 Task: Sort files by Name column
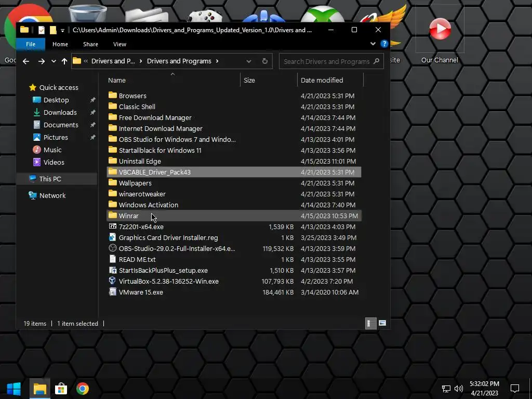(x=173, y=80)
